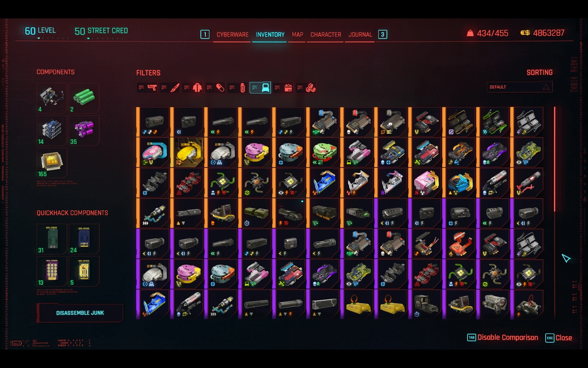Open the Journal tab
This screenshot has width=588, height=368.
click(x=360, y=35)
